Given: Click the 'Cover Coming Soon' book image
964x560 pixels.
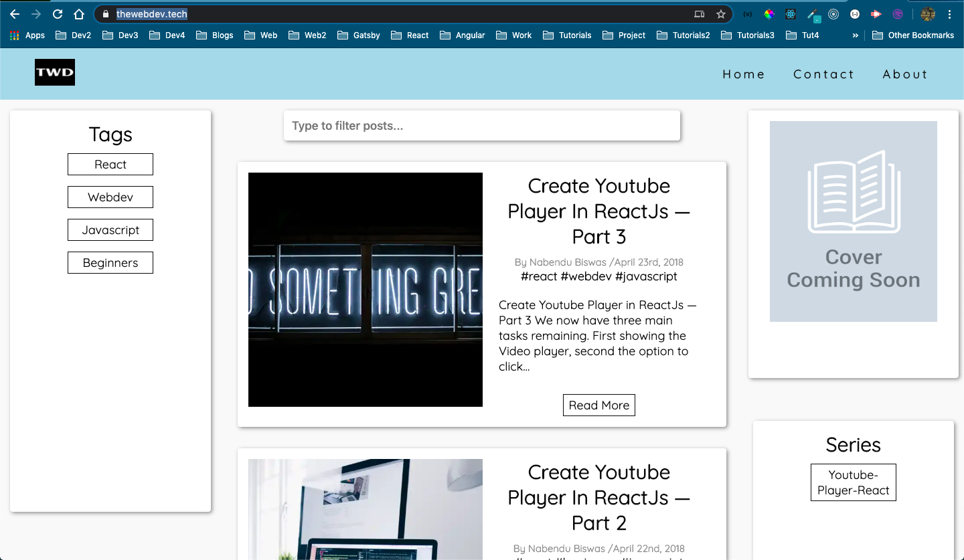Looking at the screenshot, I should (x=854, y=221).
